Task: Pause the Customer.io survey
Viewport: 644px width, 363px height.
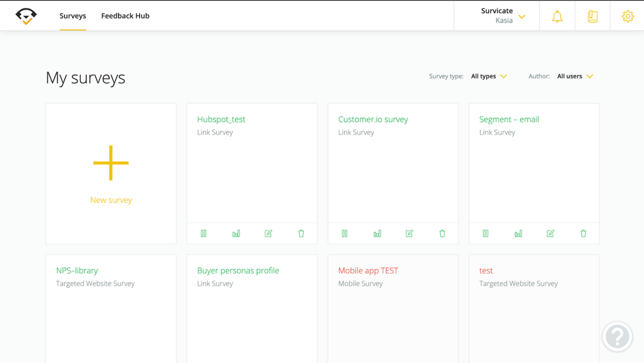Action: 344,233
